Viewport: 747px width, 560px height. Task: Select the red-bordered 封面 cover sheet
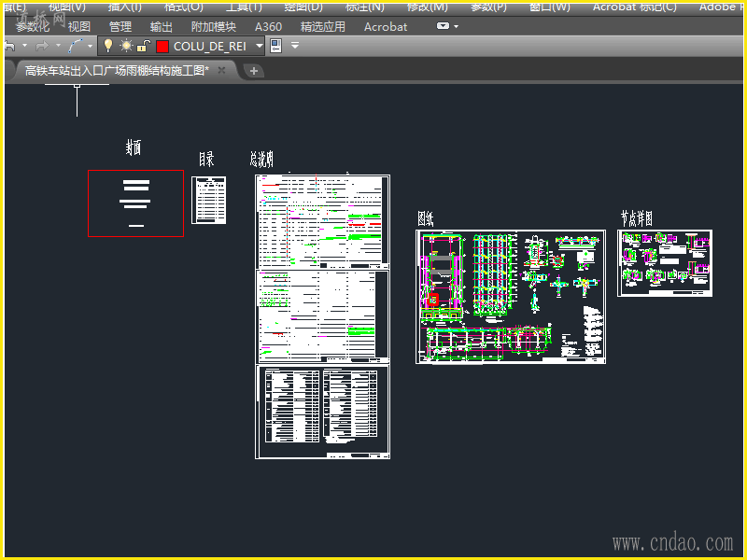135,203
